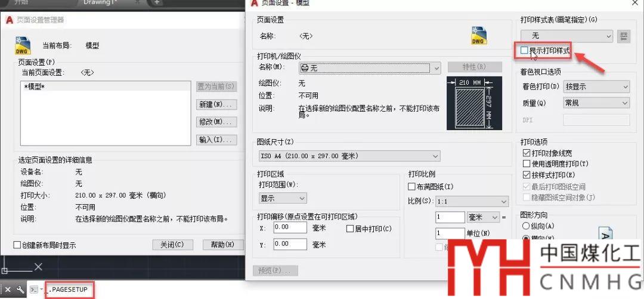Image resolution: width=644 pixels, height=299 pixels.
Task: Close the command line with its X icon
Action: click(x=7, y=290)
